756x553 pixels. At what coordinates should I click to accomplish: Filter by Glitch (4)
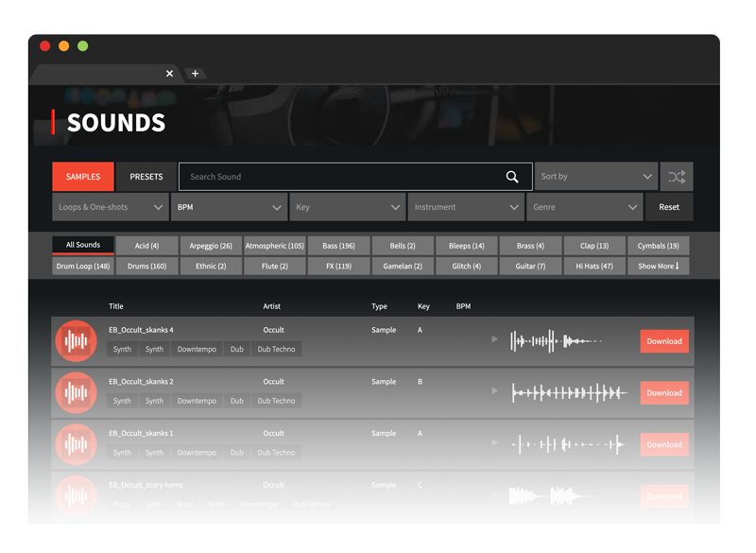tap(467, 267)
